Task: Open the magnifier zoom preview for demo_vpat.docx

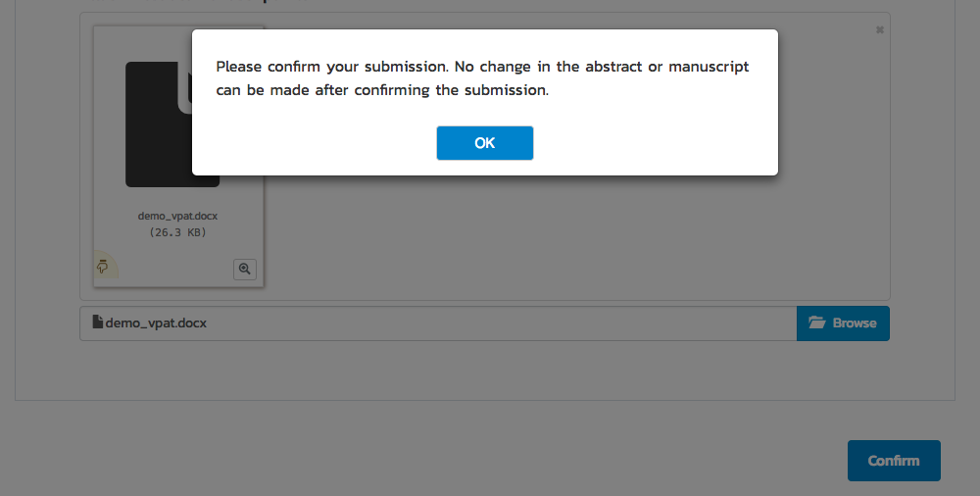Action: tap(244, 269)
